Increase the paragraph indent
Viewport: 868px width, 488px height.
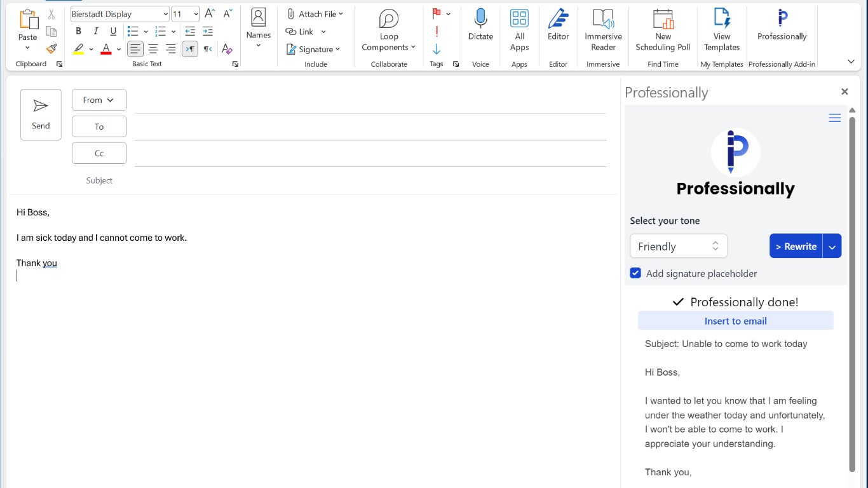coord(208,32)
